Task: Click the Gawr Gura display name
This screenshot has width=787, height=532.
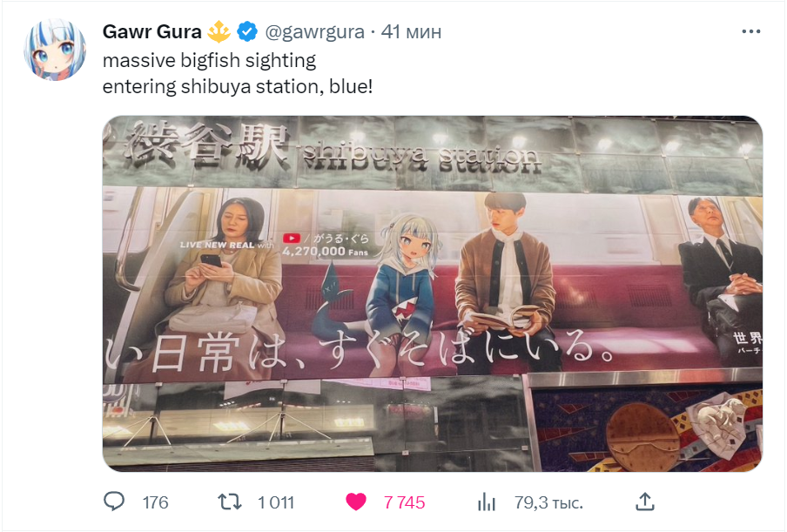Action: 151,31
